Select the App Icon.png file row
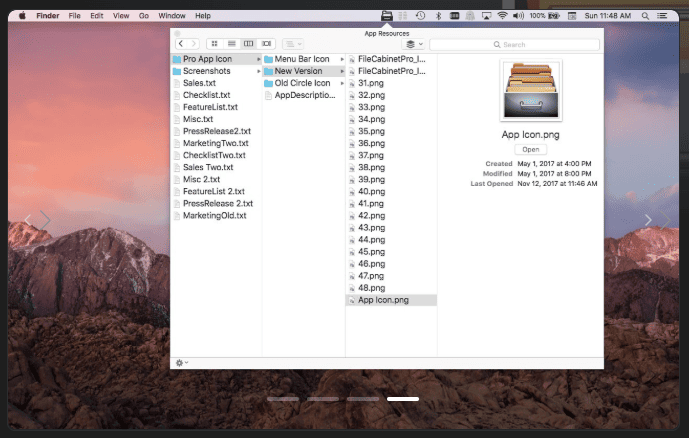 click(392, 300)
